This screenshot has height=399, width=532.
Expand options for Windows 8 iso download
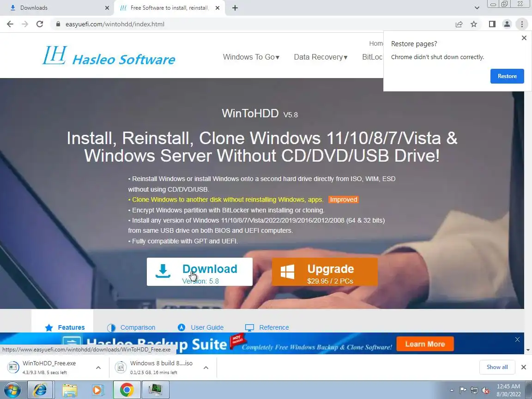click(x=206, y=368)
